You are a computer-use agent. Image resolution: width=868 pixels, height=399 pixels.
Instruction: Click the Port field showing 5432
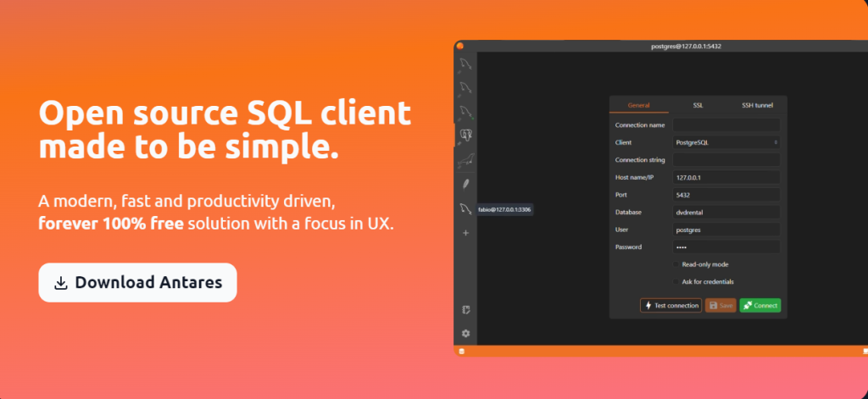click(726, 195)
